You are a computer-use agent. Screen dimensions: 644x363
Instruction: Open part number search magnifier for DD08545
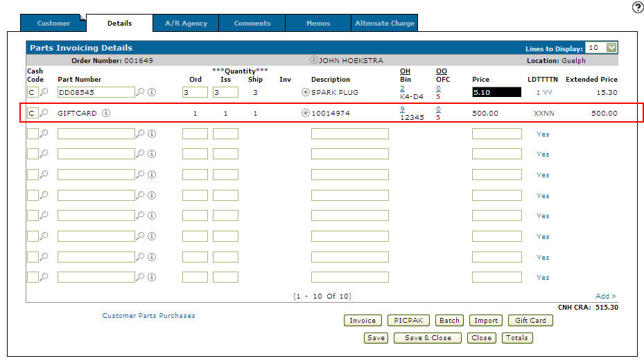pos(141,92)
